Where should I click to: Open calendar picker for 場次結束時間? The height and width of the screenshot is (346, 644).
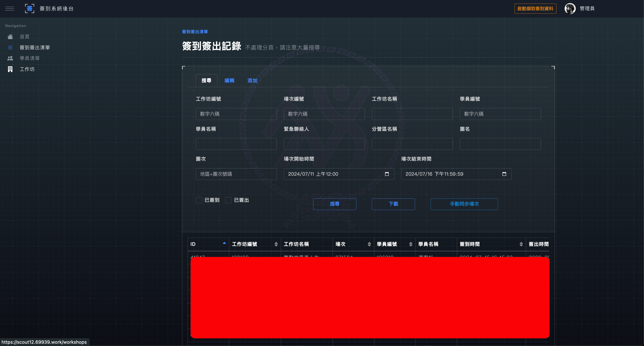click(504, 174)
